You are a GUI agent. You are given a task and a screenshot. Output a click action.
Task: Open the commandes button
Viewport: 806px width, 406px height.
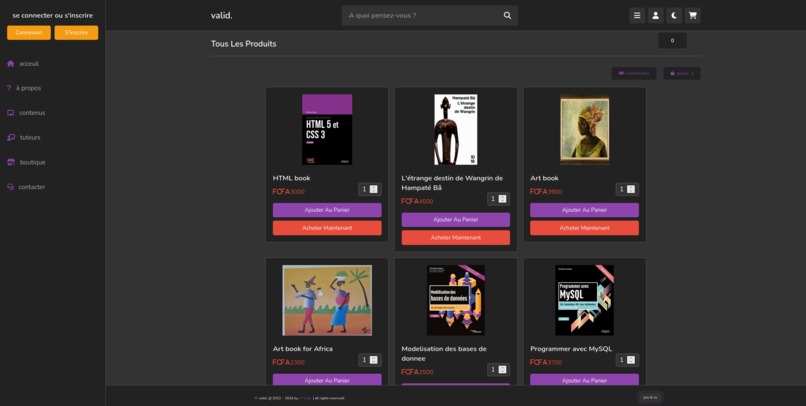click(x=634, y=73)
